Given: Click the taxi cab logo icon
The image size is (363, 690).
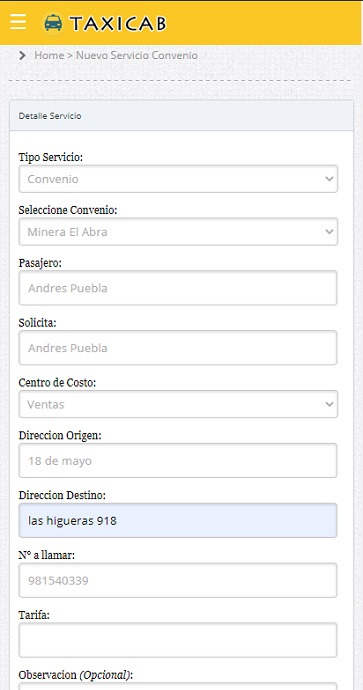Looking at the screenshot, I should tap(53, 23).
